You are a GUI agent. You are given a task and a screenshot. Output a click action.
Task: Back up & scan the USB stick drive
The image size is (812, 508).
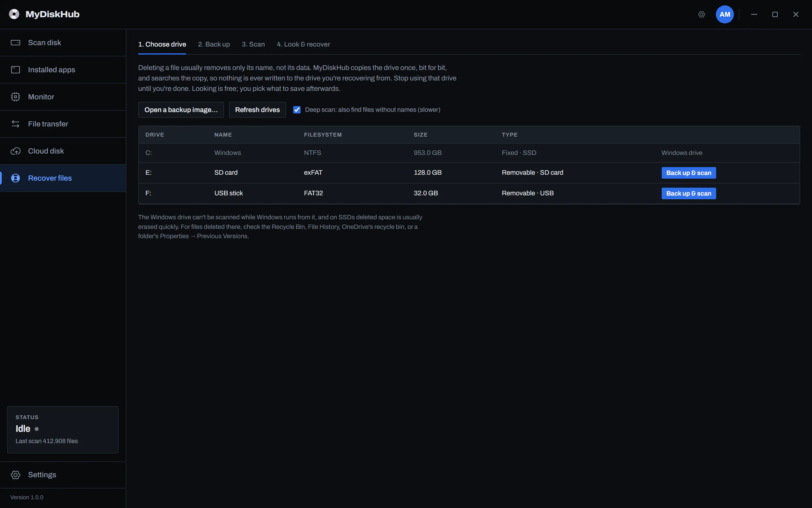689,194
